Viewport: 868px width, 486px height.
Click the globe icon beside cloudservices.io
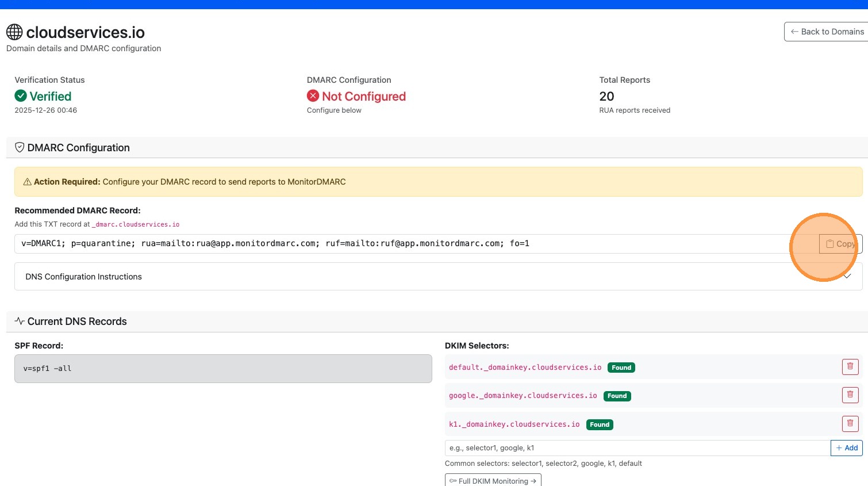point(14,32)
